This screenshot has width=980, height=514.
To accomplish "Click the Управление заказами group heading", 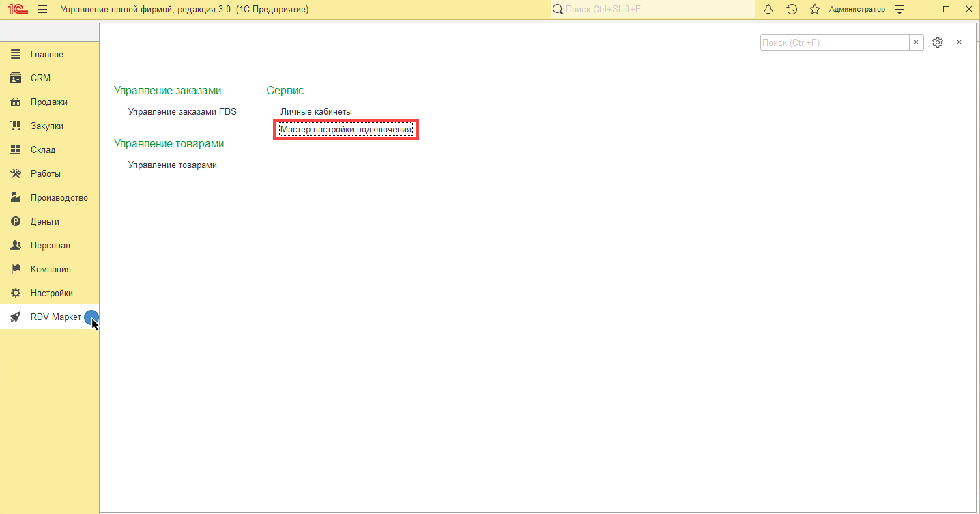I will point(168,90).
